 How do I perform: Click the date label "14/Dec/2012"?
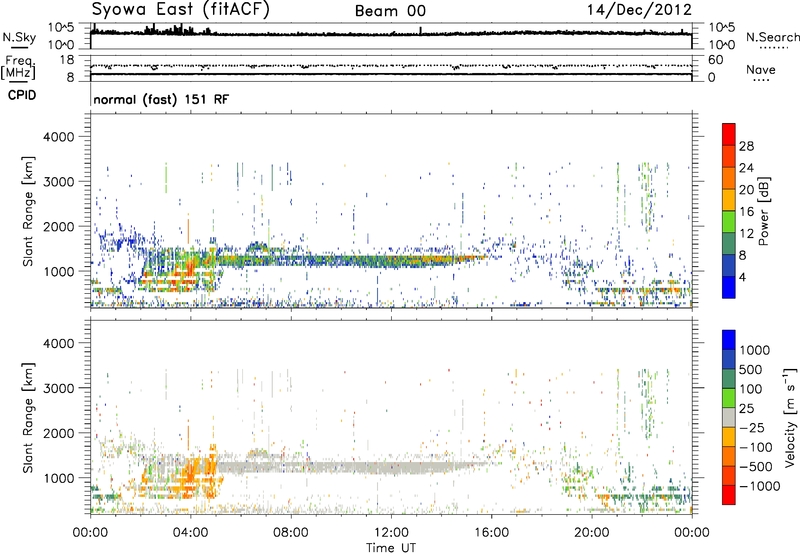tap(639, 10)
